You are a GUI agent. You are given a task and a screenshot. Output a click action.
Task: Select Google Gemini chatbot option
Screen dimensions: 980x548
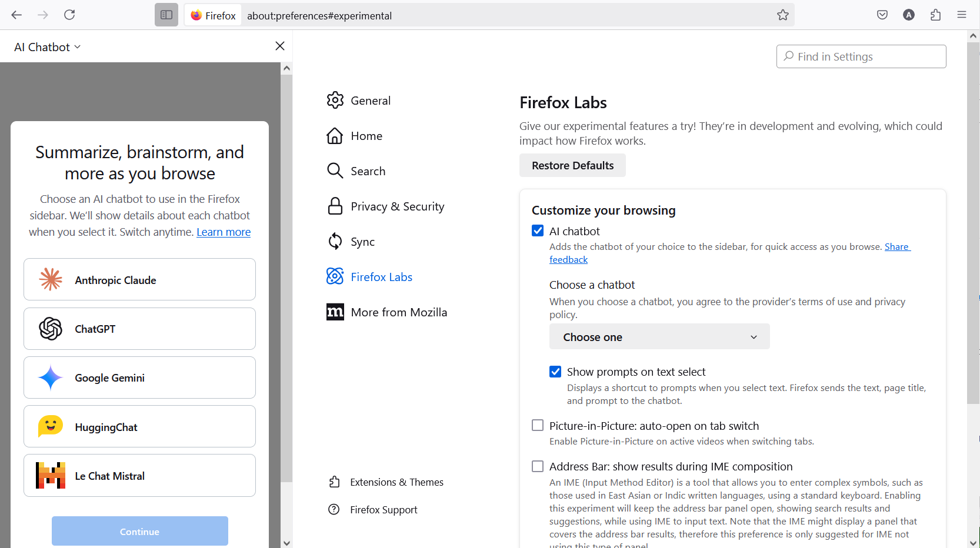[139, 377]
